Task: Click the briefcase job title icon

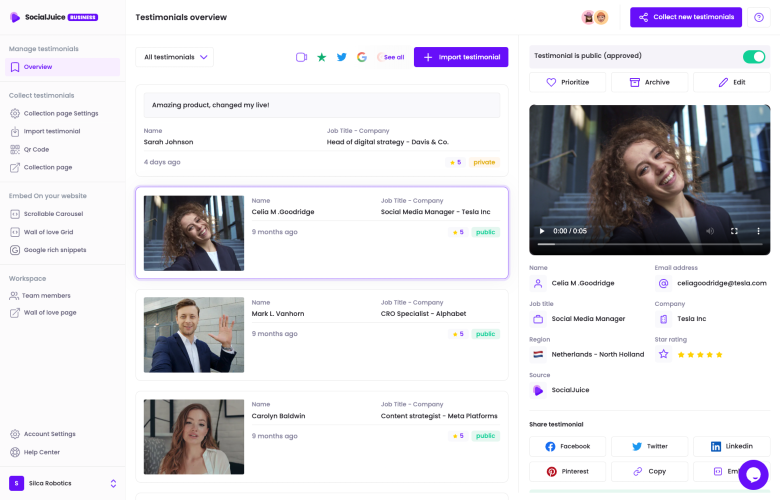Action: (x=538, y=319)
